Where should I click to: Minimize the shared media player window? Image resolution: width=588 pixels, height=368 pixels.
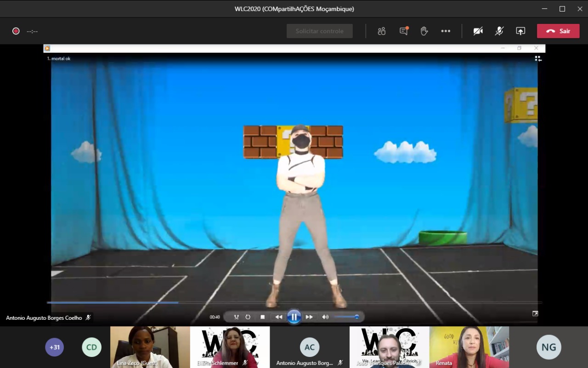click(503, 48)
